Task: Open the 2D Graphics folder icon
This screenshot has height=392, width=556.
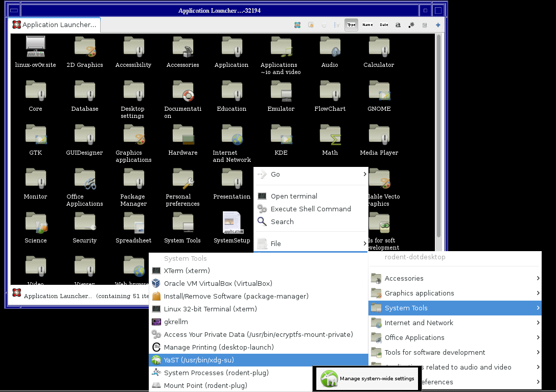Action: pyautogui.click(x=85, y=47)
